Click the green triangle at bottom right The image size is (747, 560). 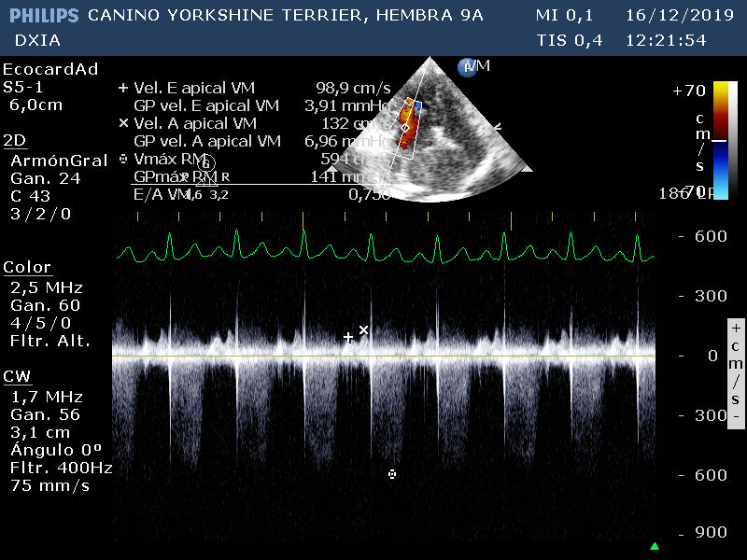[x=655, y=546]
